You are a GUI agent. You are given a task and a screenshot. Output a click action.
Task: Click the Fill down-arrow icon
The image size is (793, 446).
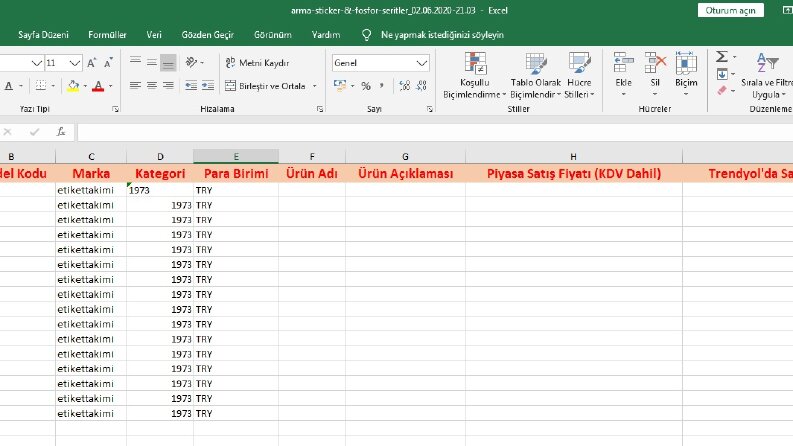[722, 74]
